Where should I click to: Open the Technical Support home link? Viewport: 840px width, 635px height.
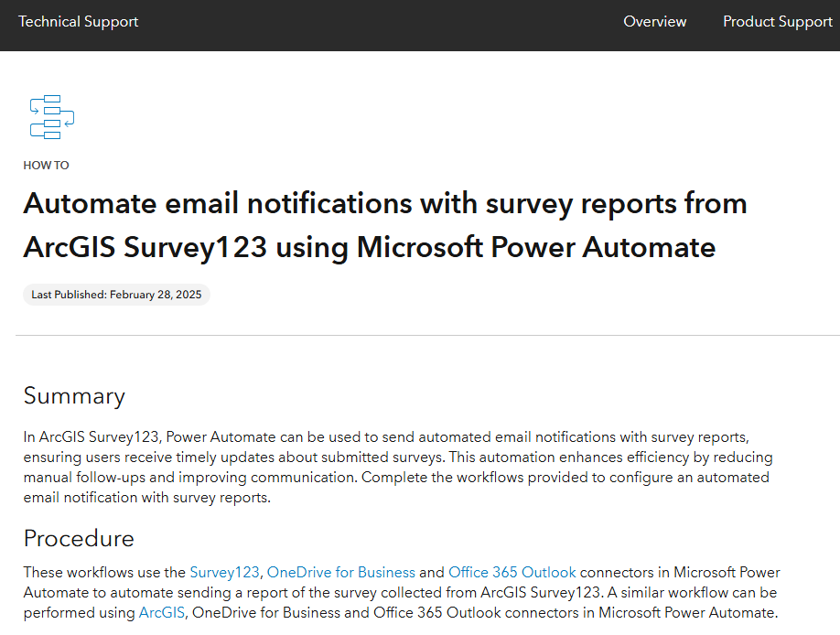point(78,21)
